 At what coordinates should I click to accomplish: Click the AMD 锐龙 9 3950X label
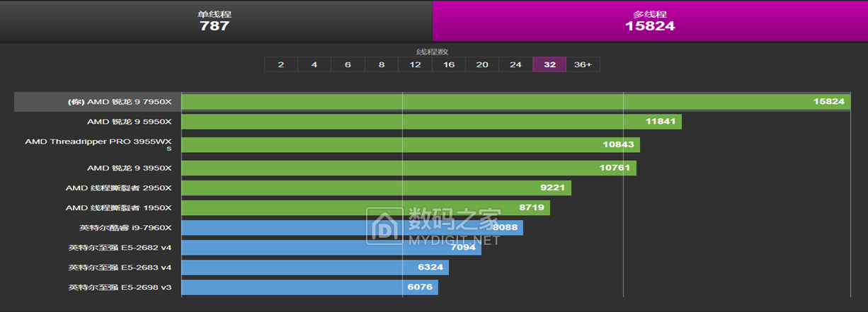tap(129, 168)
